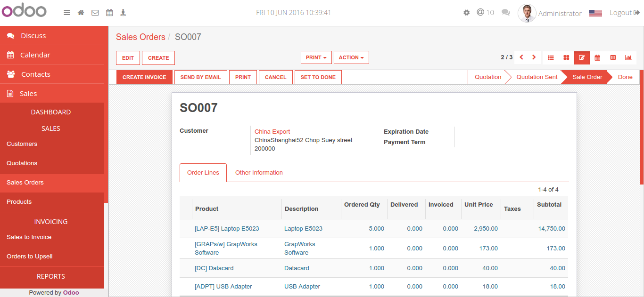Select the Done stage
Screen dimensions: 644x297
(625, 77)
